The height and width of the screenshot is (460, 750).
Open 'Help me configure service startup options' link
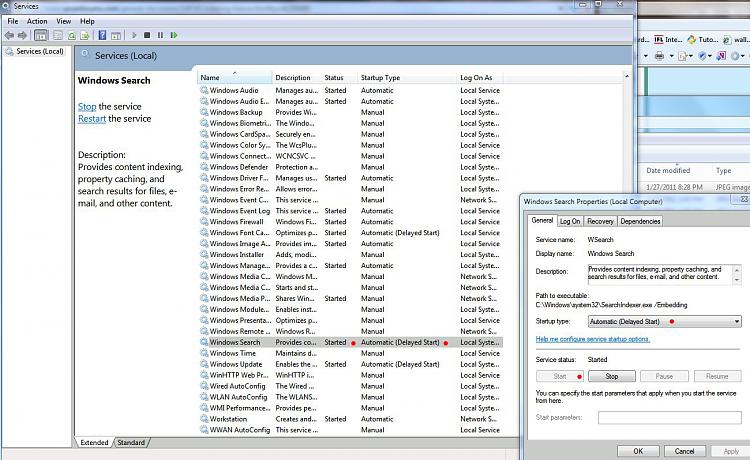pos(593,339)
